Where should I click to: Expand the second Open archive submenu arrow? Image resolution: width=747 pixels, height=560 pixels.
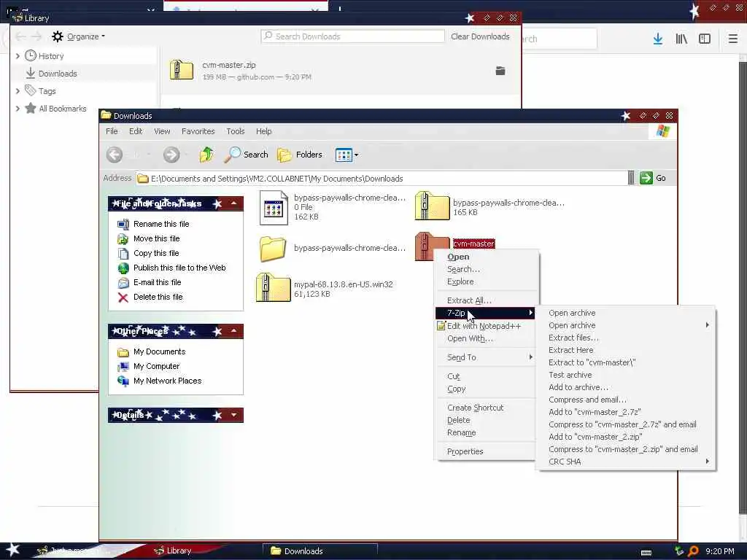tap(707, 325)
